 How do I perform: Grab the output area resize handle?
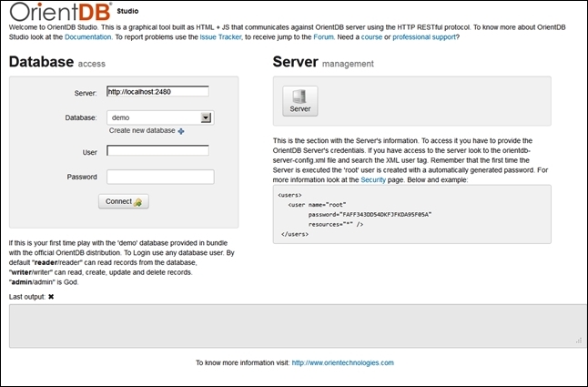(579, 341)
